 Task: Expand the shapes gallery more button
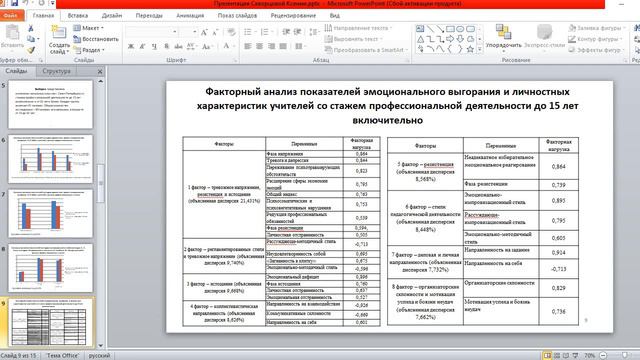[480, 49]
